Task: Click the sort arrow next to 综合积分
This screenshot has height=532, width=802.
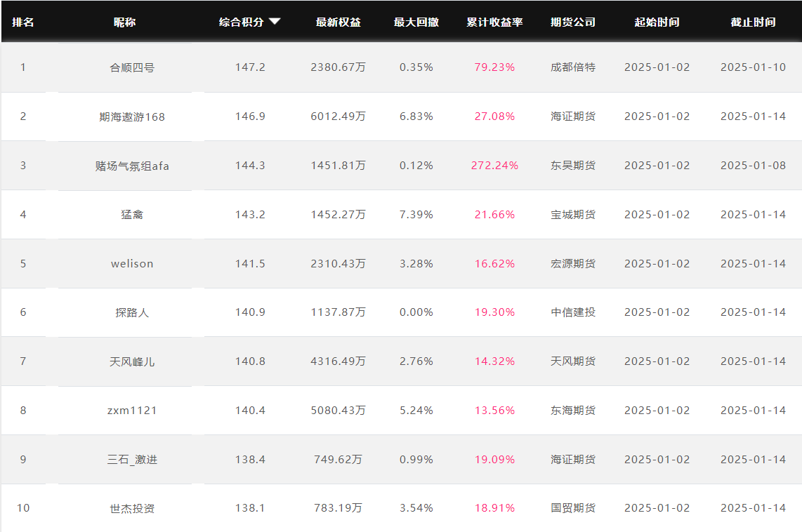Action: click(275, 22)
